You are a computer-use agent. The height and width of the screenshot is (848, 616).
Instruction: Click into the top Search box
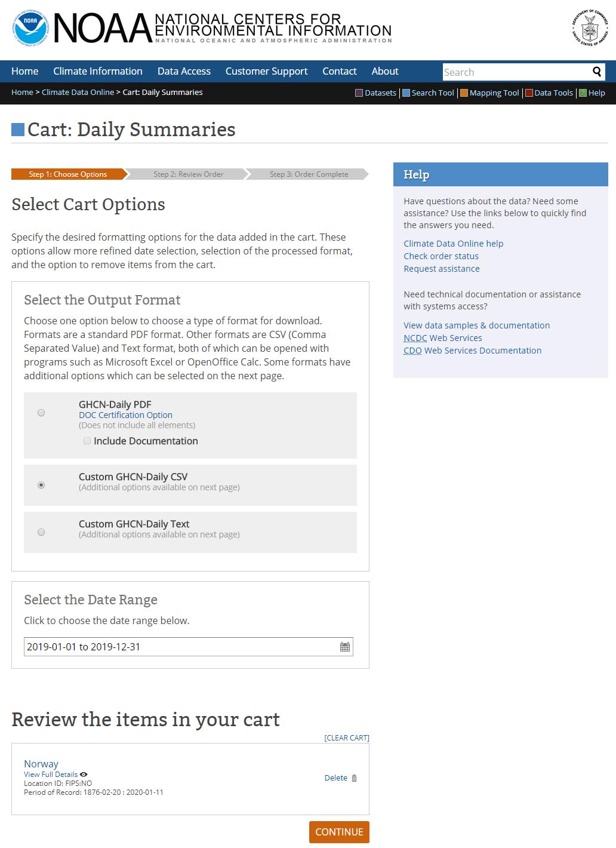click(515, 72)
